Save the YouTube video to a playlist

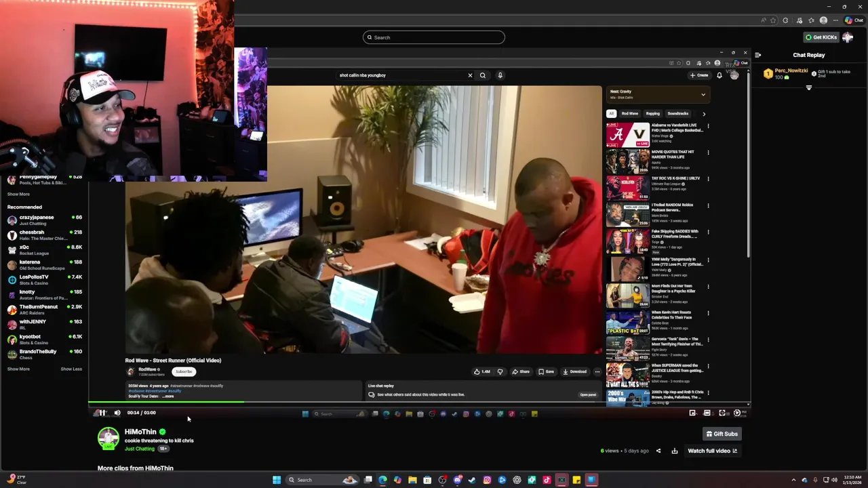547,371
